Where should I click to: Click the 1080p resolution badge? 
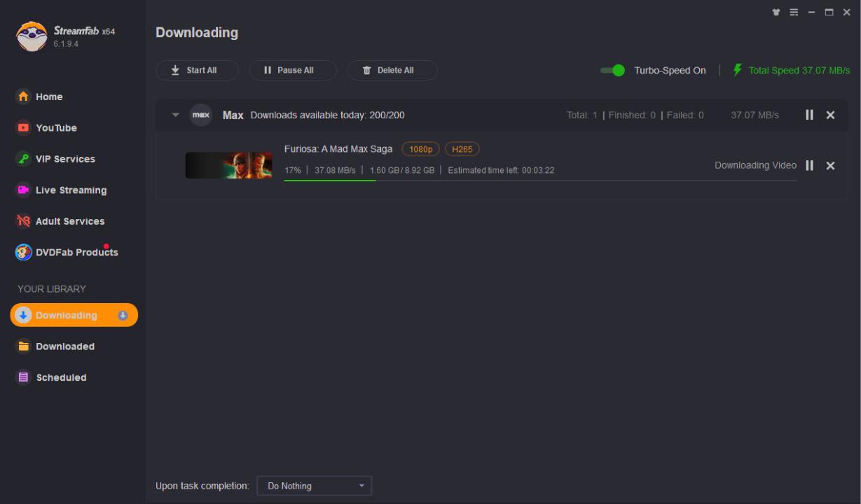[x=420, y=149]
